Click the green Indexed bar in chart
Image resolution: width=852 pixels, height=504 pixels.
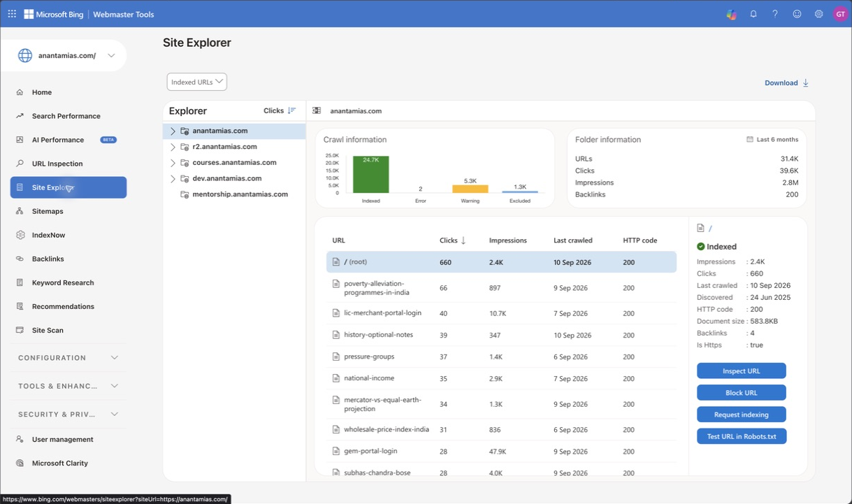(x=371, y=174)
